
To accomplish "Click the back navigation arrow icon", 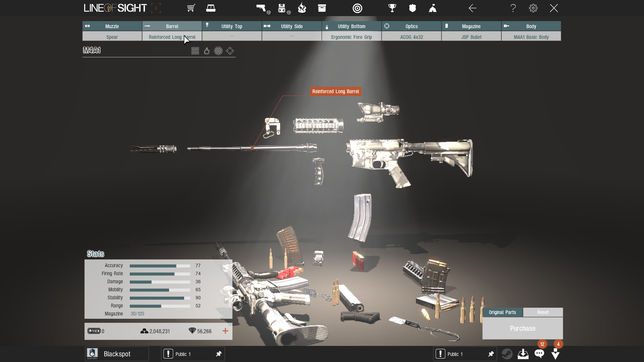I will click(472, 8).
